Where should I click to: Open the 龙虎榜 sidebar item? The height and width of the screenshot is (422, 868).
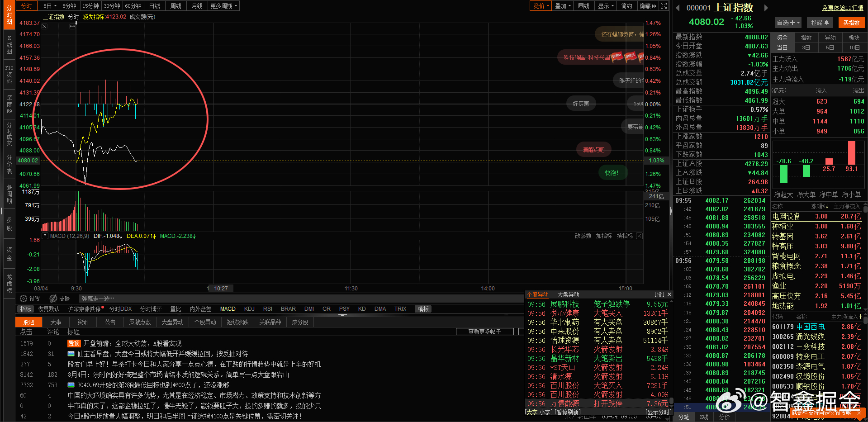coord(9,284)
